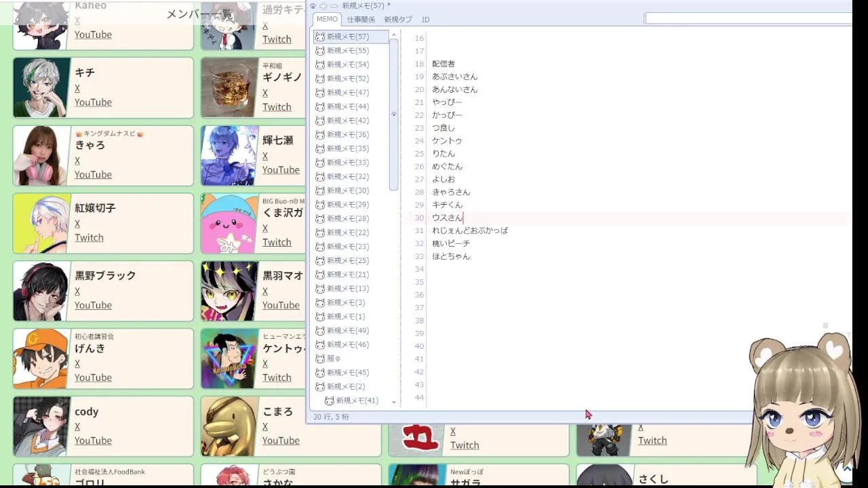The height and width of the screenshot is (488, 868).
Task: Open ギノギノ's Twitch link
Action: coord(277,107)
